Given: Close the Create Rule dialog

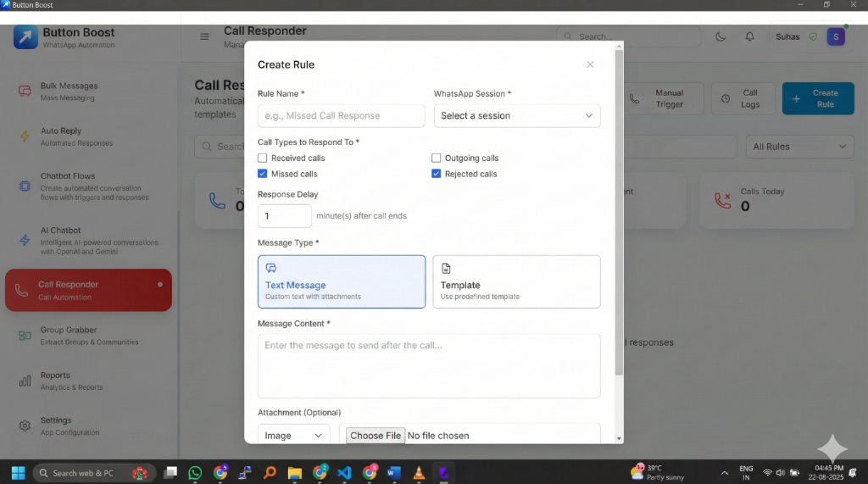Looking at the screenshot, I should tap(590, 64).
